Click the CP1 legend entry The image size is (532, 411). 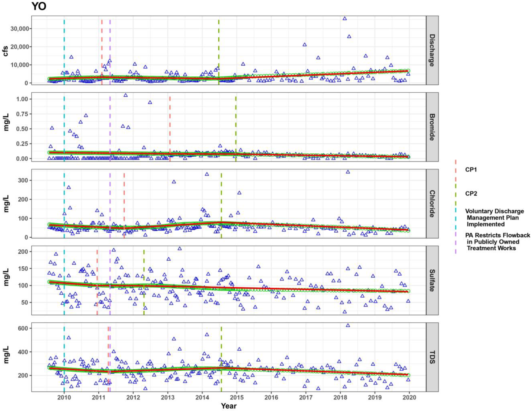pyautogui.click(x=471, y=170)
